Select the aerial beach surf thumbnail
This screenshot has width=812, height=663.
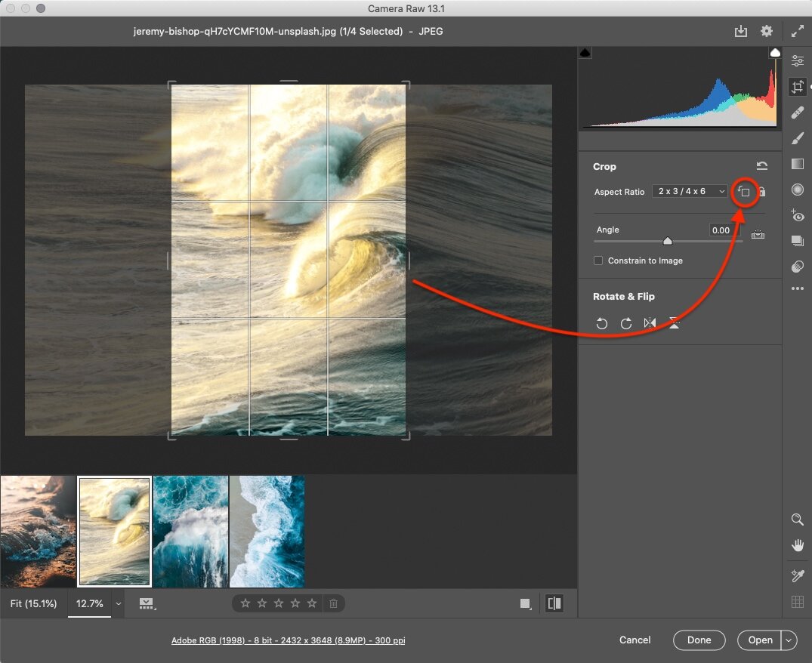[x=267, y=532]
